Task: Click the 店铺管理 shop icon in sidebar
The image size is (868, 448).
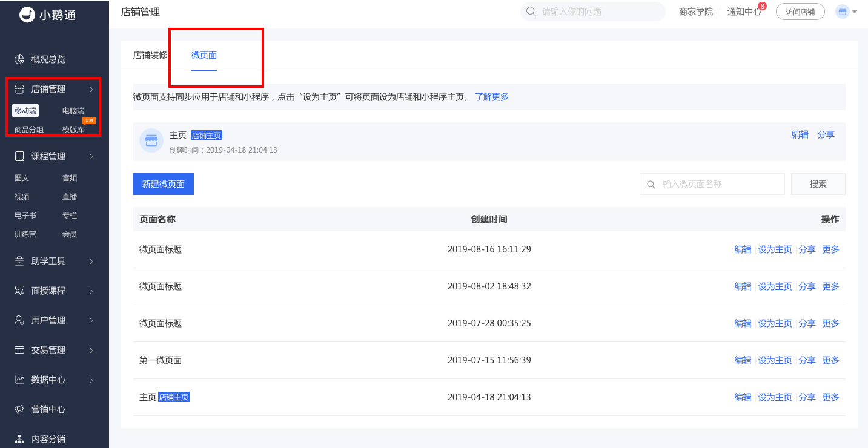Action: tap(19, 89)
